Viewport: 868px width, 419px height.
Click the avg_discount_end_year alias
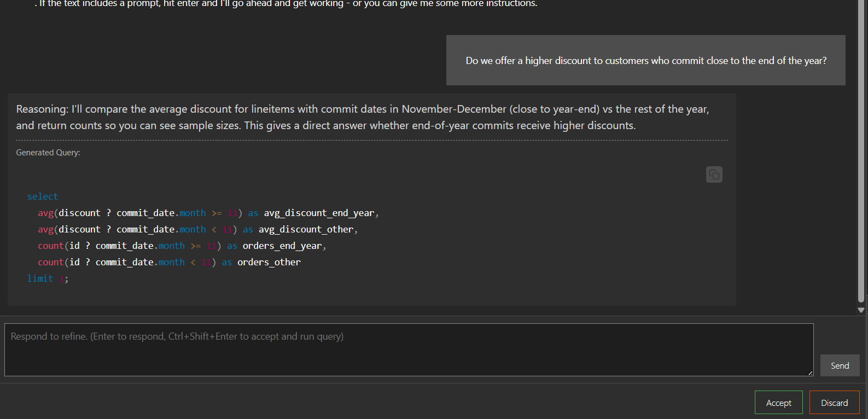[x=319, y=213]
